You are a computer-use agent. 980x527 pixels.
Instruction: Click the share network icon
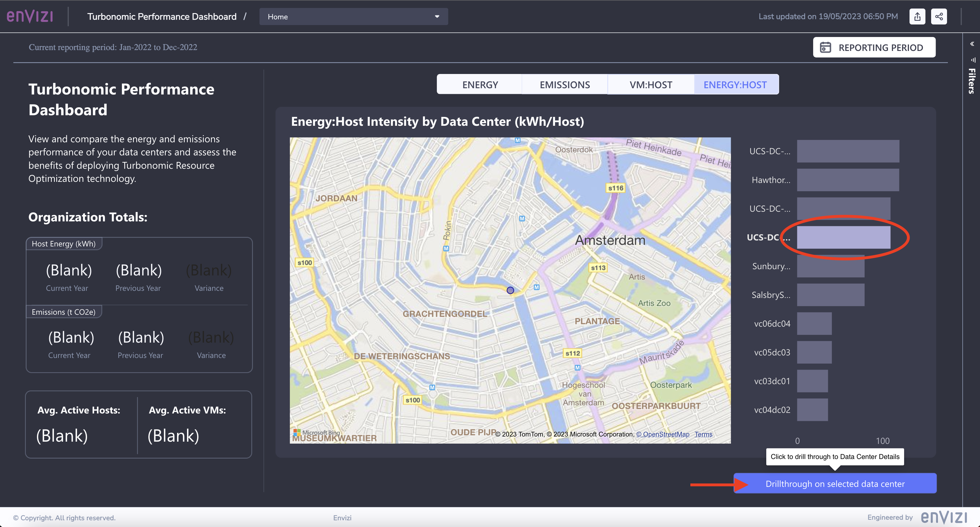939,17
